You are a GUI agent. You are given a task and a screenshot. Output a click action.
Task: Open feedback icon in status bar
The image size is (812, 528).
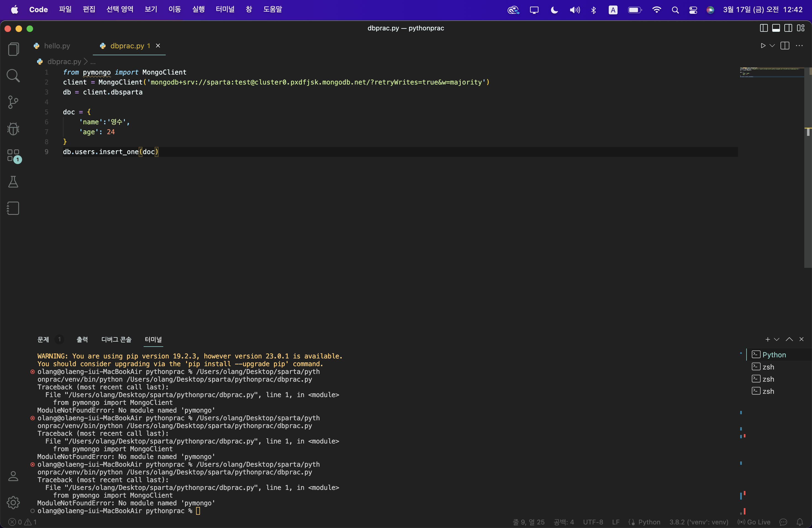[x=783, y=522]
